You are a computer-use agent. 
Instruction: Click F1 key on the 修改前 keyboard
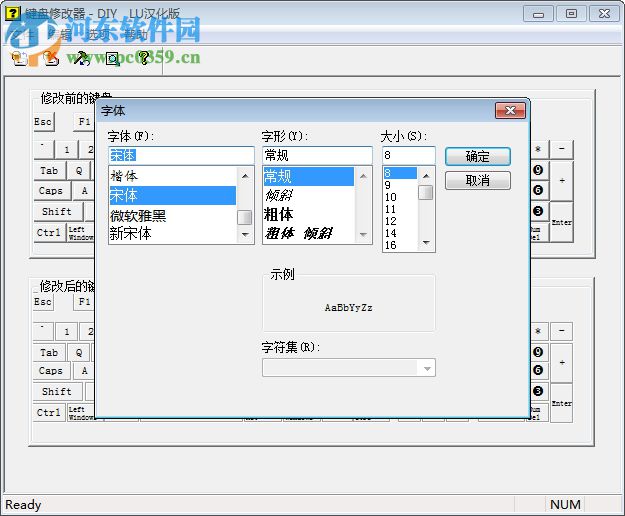point(84,122)
